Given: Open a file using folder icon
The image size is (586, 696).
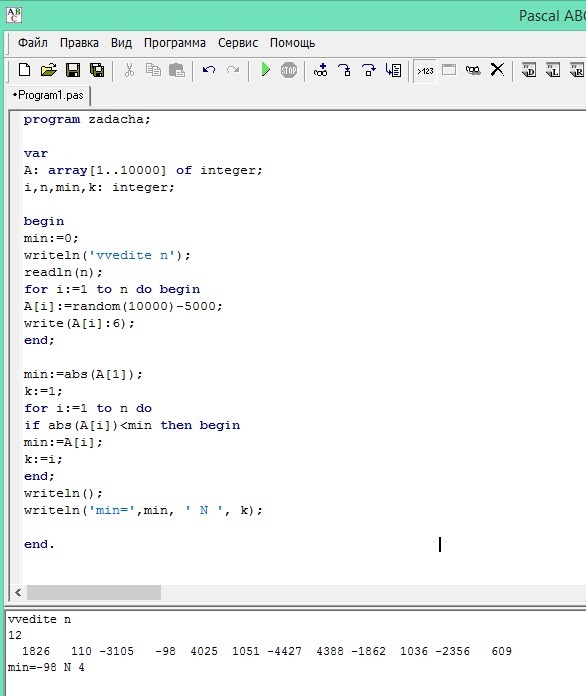Looking at the screenshot, I should pos(49,70).
